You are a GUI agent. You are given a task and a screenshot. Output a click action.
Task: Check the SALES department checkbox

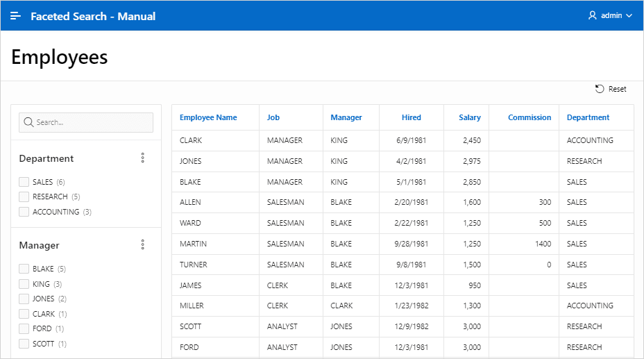click(24, 182)
